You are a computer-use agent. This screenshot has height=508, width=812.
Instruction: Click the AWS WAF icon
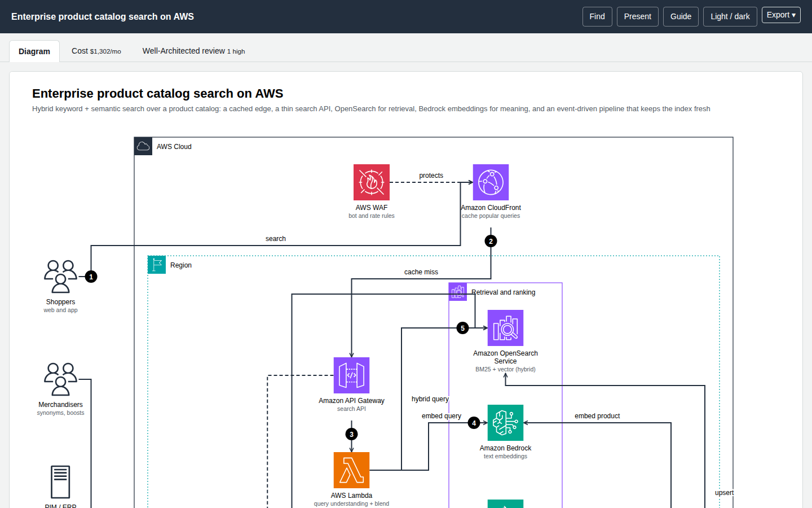(372, 182)
